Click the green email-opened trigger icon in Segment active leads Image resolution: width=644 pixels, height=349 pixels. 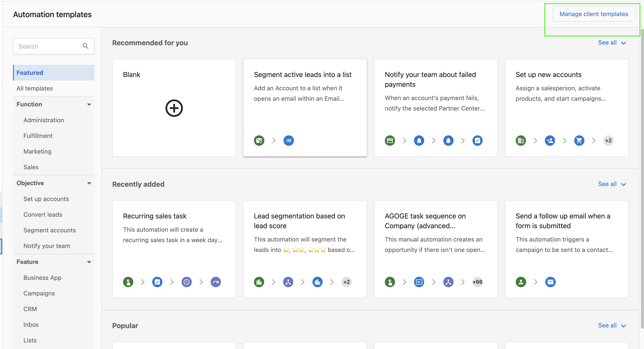click(x=259, y=140)
